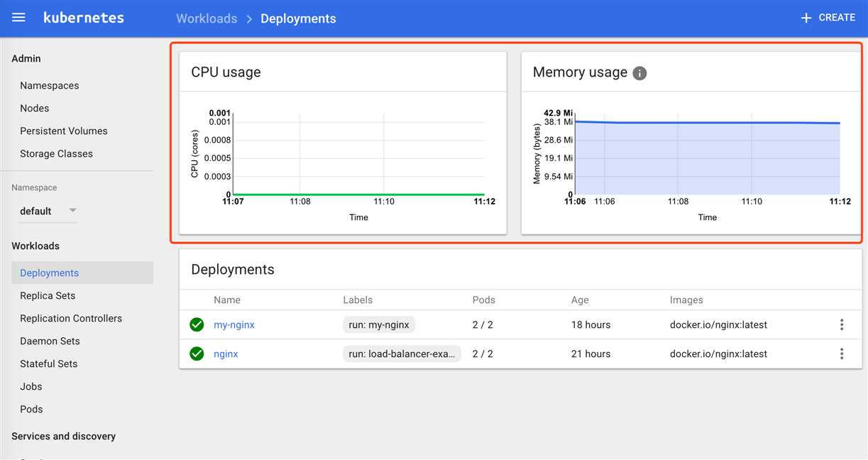Open Storage Classes
The width and height of the screenshot is (868, 460).
tap(56, 153)
